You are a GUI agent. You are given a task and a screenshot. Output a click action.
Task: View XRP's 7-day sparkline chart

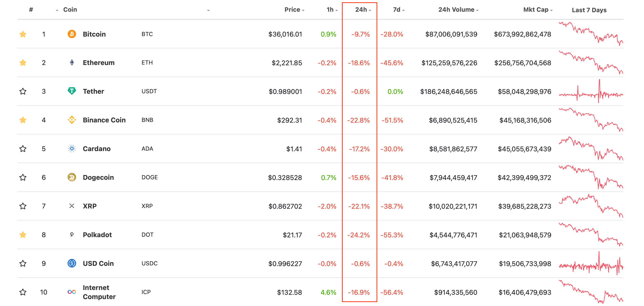tap(591, 206)
